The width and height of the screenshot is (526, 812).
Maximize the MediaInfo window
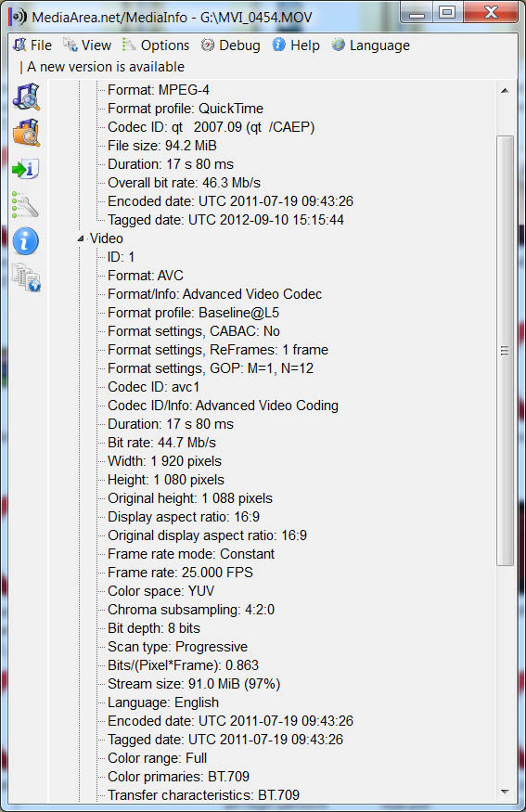pos(447,13)
